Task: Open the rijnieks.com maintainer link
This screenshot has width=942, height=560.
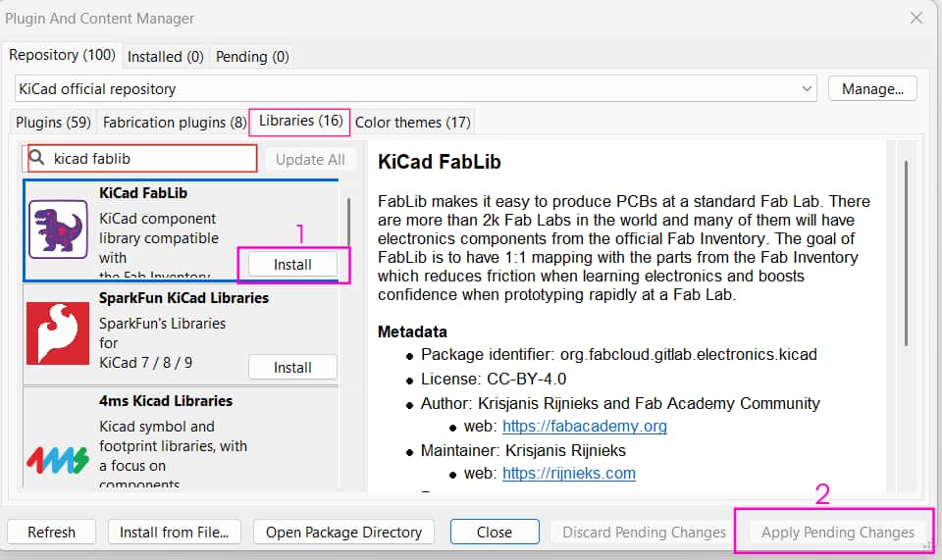Action: 568,473
